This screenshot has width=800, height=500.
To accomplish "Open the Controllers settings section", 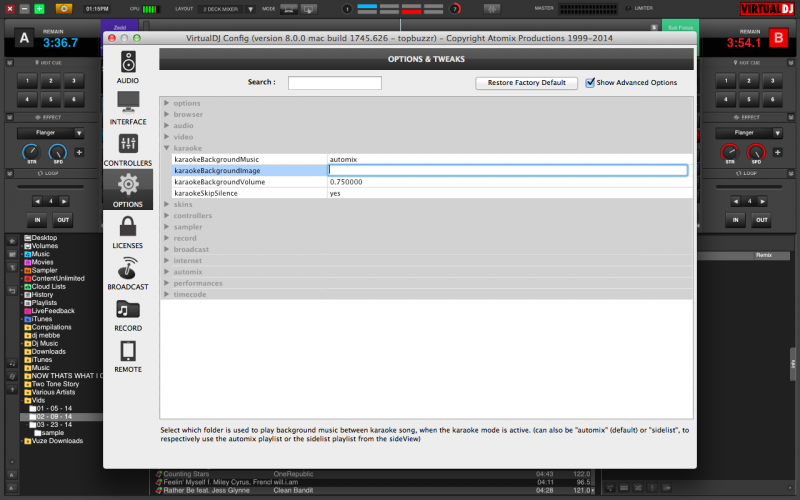I will [x=128, y=149].
